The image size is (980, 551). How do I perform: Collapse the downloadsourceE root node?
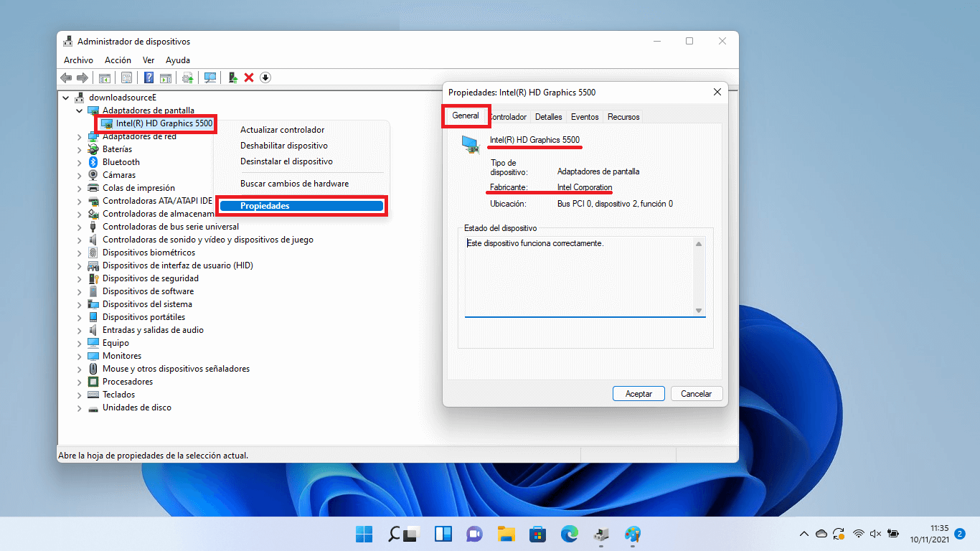(66, 98)
